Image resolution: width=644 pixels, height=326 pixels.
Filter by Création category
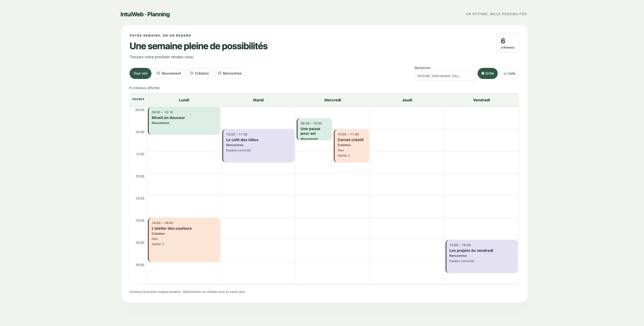click(x=199, y=73)
